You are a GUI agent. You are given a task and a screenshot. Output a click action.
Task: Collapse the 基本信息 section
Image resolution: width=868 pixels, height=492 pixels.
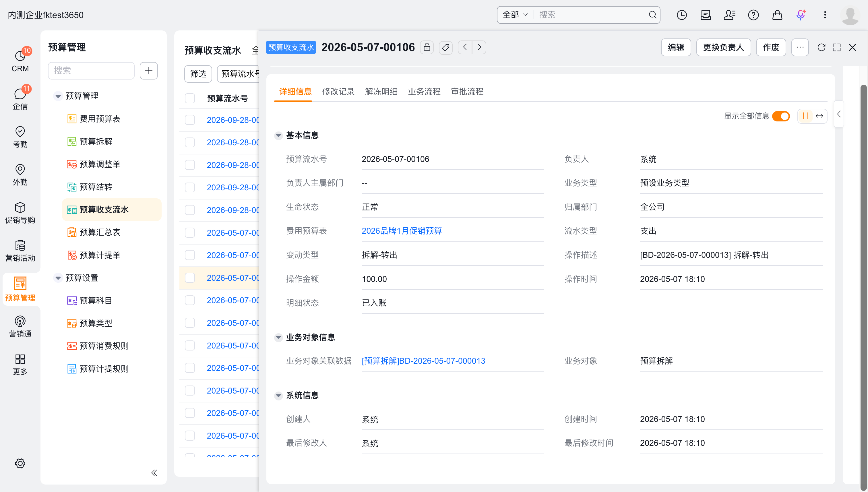pos(278,135)
